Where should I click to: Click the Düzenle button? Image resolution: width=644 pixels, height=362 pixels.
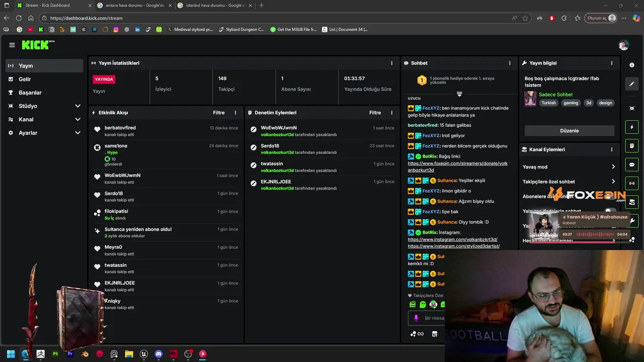pos(570,131)
